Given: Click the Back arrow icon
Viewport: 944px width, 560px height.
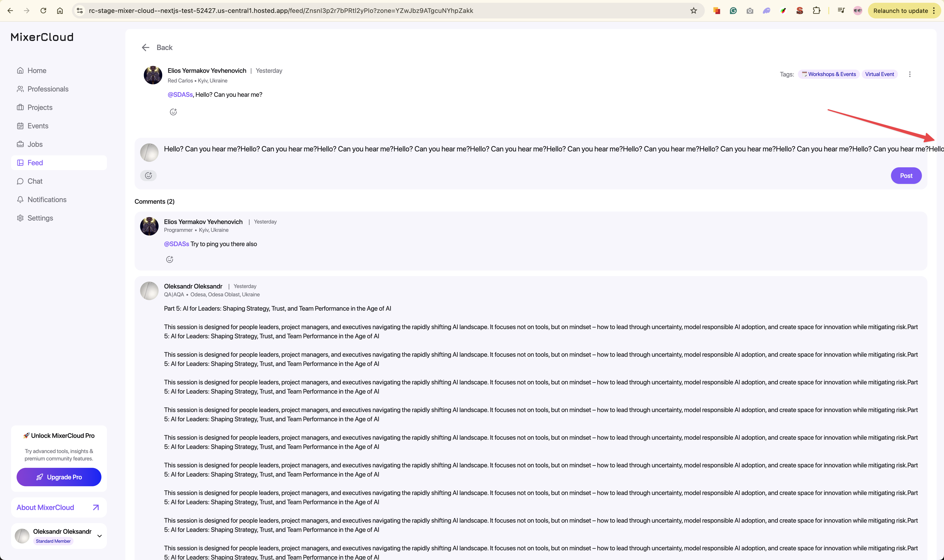Looking at the screenshot, I should click(146, 47).
